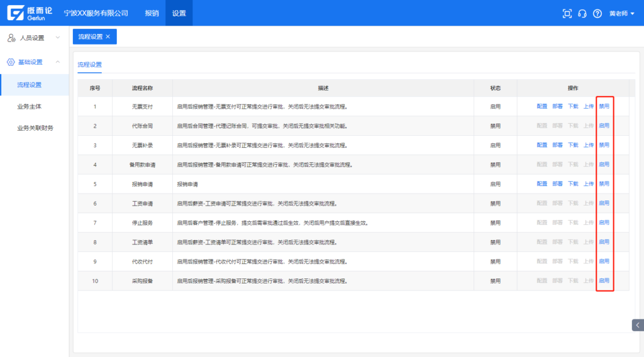Click 部署 for 无票补录 row
Viewport: 644px width, 357px height.
(557, 145)
